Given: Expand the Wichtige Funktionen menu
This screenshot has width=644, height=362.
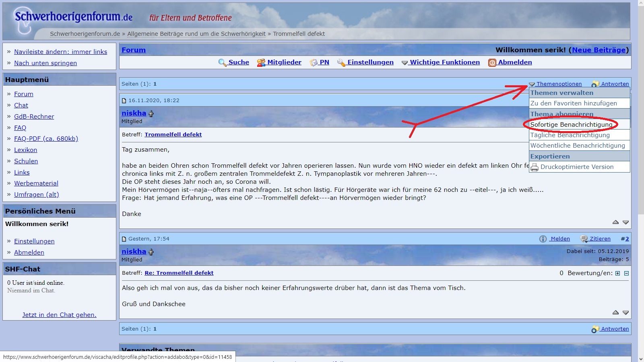Looking at the screenshot, I should point(444,62).
